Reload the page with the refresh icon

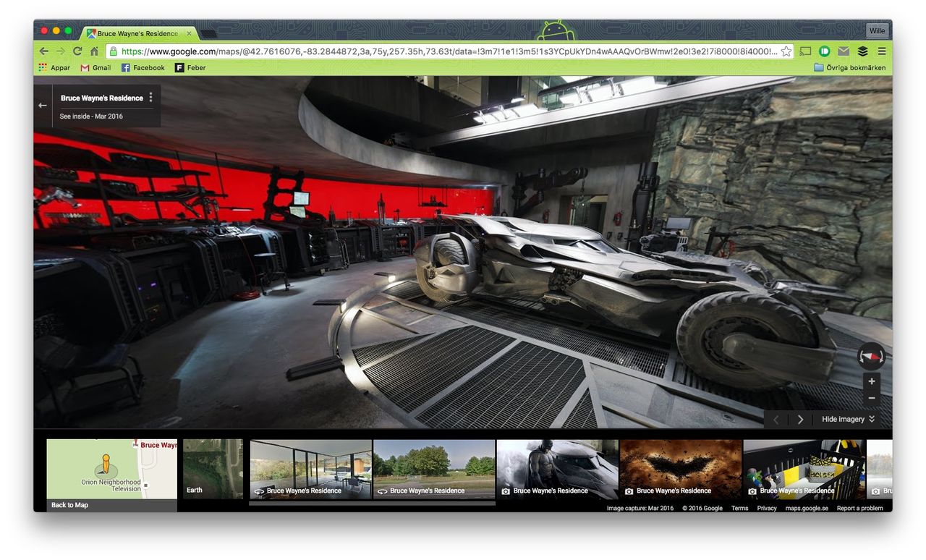(77, 51)
